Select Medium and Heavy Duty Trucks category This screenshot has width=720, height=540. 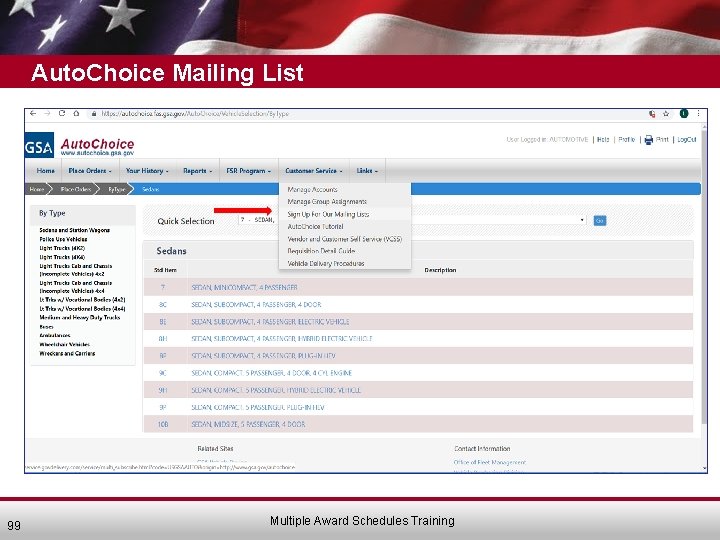(79, 317)
